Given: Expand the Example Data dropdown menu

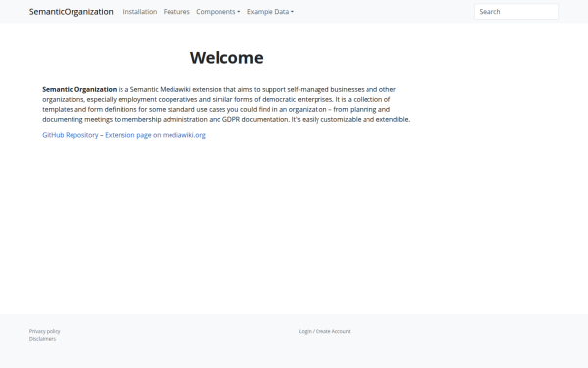Looking at the screenshot, I should pyautogui.click(x=270, y=12).
